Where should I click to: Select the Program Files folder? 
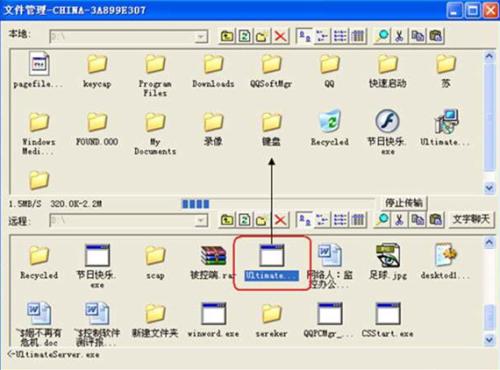[155, 75]
